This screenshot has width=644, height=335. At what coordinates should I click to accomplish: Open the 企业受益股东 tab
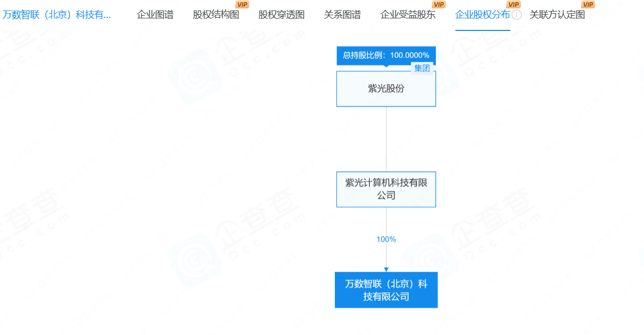click(x=408, y=15)
